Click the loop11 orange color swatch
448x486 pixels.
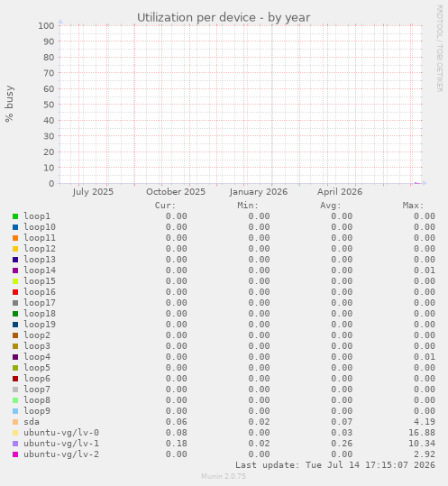coord(15,238)
